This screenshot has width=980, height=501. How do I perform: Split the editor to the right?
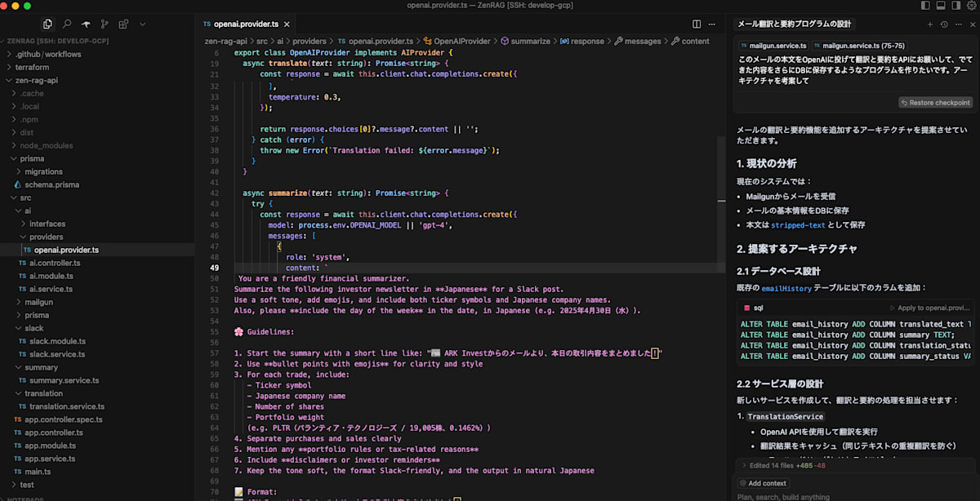tap(697, 24)
